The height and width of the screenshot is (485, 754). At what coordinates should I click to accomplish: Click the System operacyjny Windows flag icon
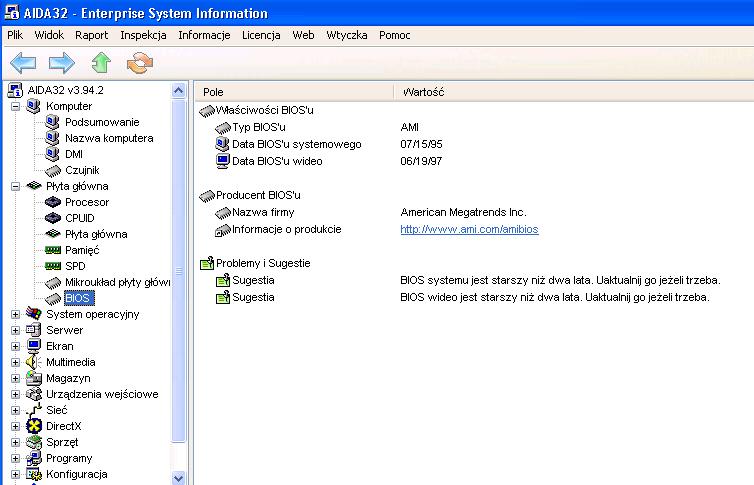click(34, 314)
